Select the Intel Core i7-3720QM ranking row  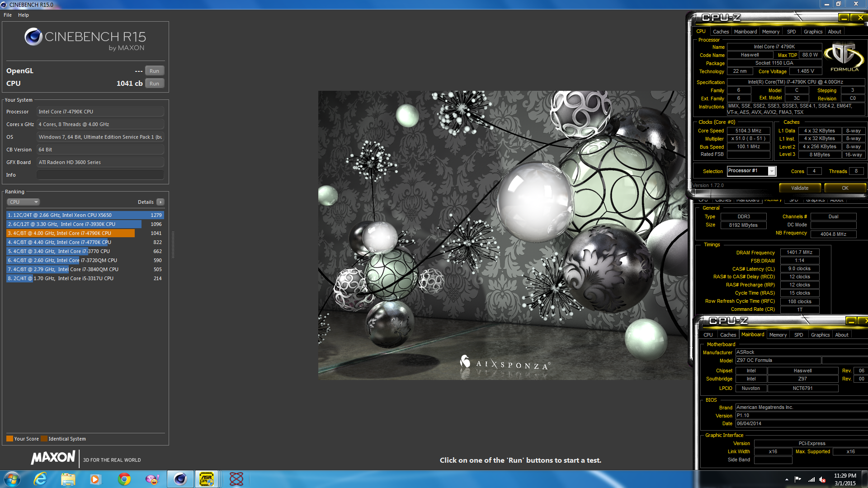[x=85, y=260]
